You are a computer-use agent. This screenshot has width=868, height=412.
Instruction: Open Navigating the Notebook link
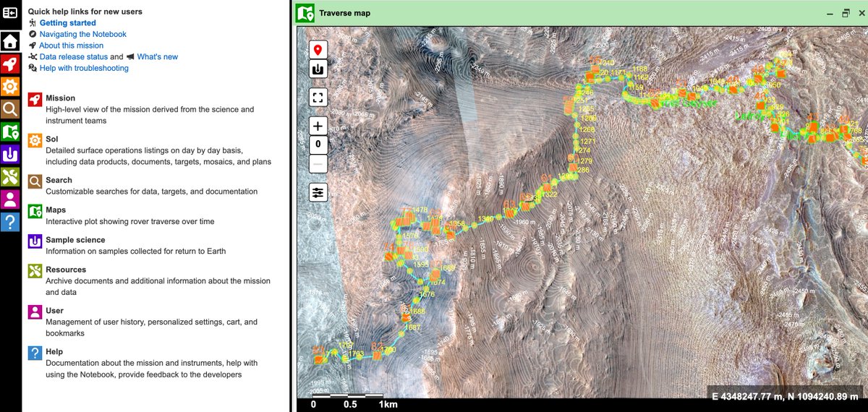point(83,34)
